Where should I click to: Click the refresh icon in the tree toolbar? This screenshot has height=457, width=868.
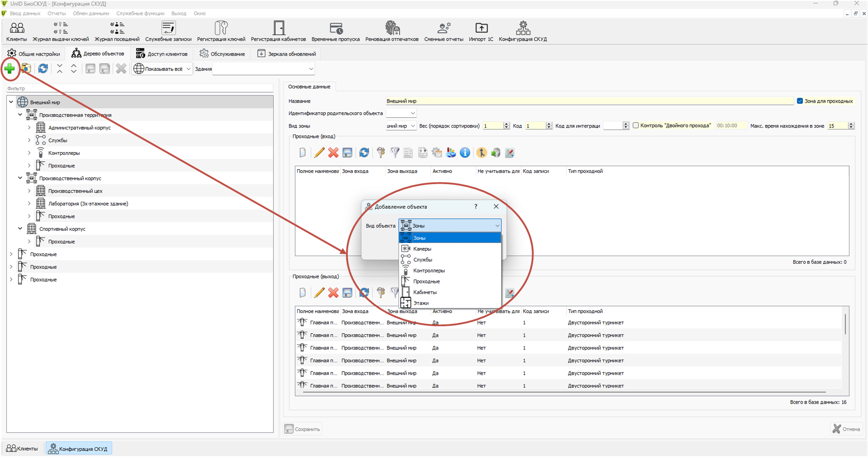(43, 69)
